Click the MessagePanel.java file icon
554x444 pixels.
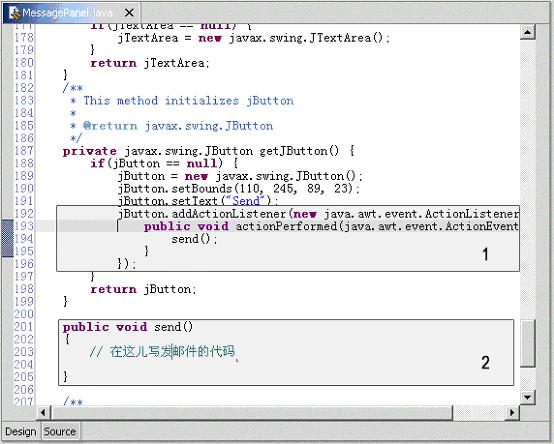[x=14, y=13]
